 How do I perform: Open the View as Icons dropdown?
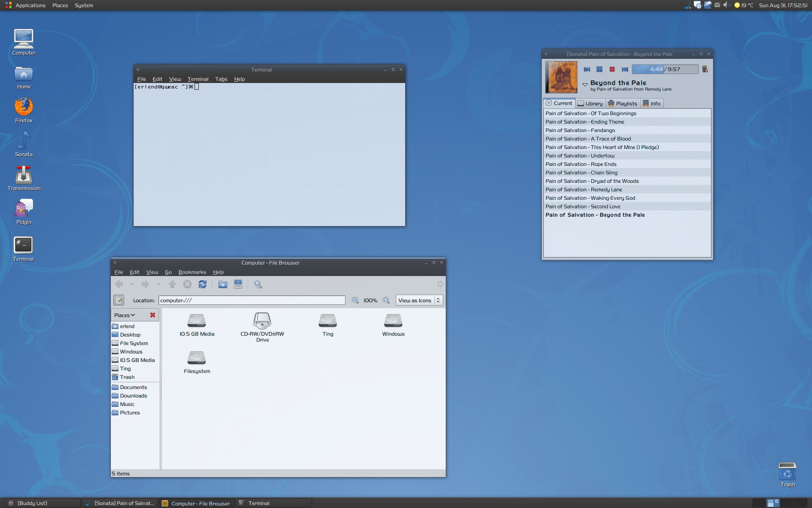[419, 300]
